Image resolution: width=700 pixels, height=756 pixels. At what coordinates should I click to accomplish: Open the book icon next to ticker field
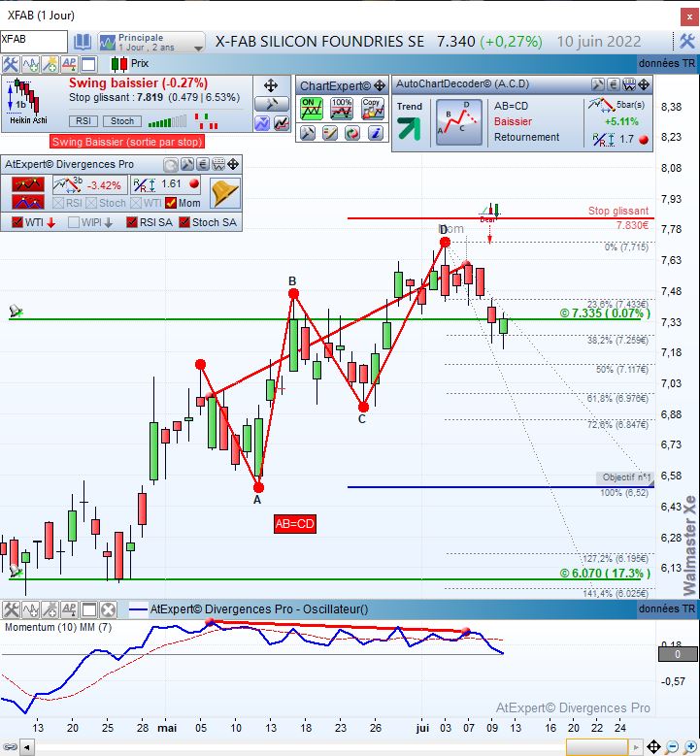coord(83,42)
